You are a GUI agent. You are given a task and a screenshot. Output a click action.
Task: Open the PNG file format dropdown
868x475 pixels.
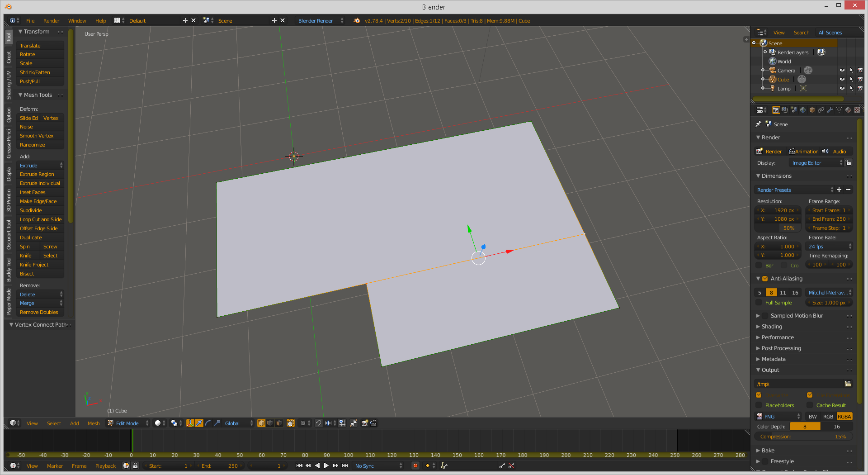(x=778, y=416)
